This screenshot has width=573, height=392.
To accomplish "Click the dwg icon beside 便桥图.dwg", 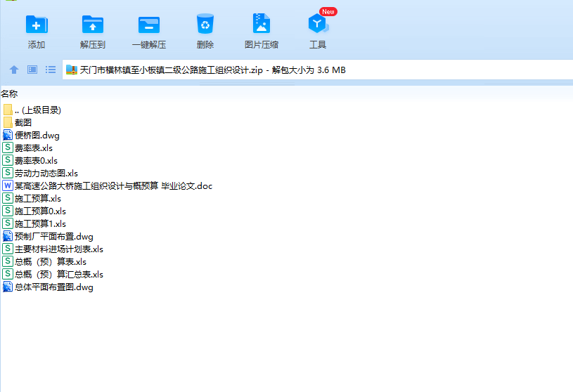I will (8, 135).
